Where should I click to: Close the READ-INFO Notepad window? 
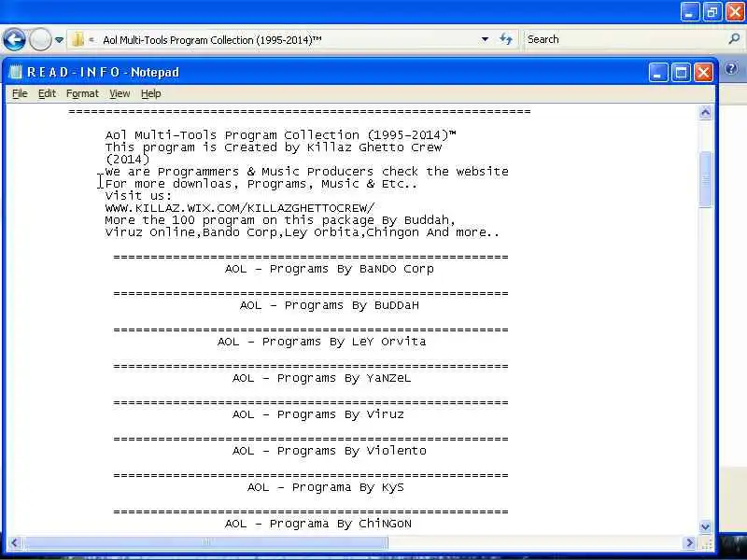coord(703,73)
